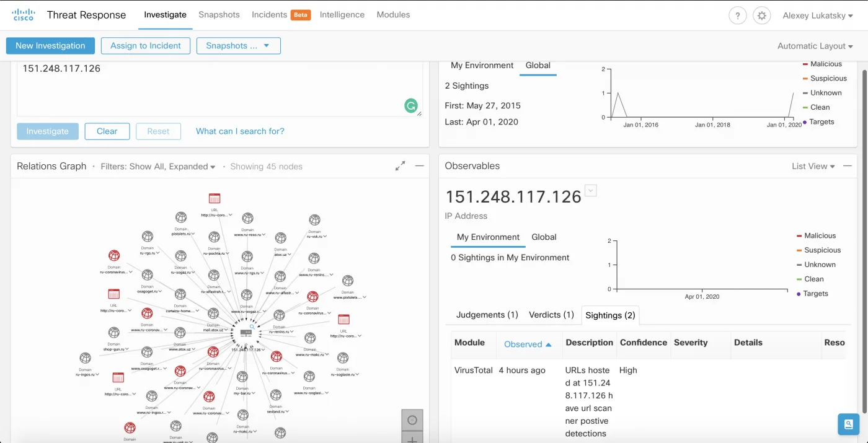Click the Clear button
Image resolution: width=868 pixels, height=443 pixels.
tap(107, 131)
